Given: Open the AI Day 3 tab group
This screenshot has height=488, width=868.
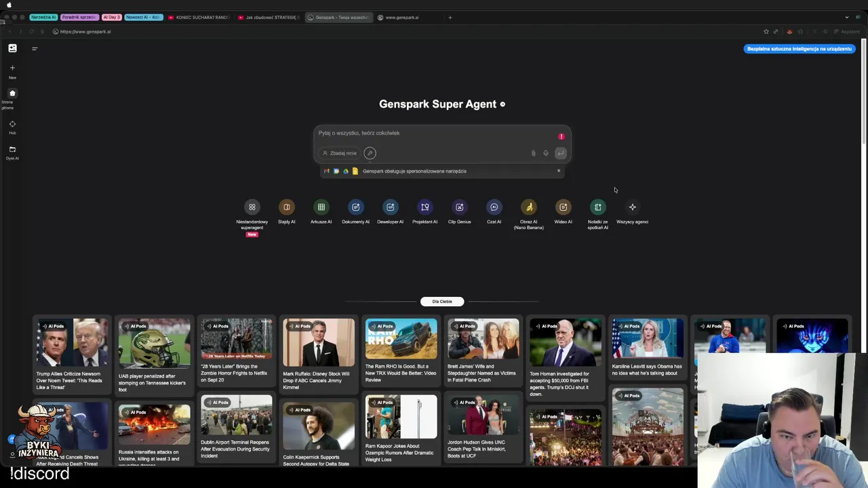Looking at the screenshot, I should point(111,17).
